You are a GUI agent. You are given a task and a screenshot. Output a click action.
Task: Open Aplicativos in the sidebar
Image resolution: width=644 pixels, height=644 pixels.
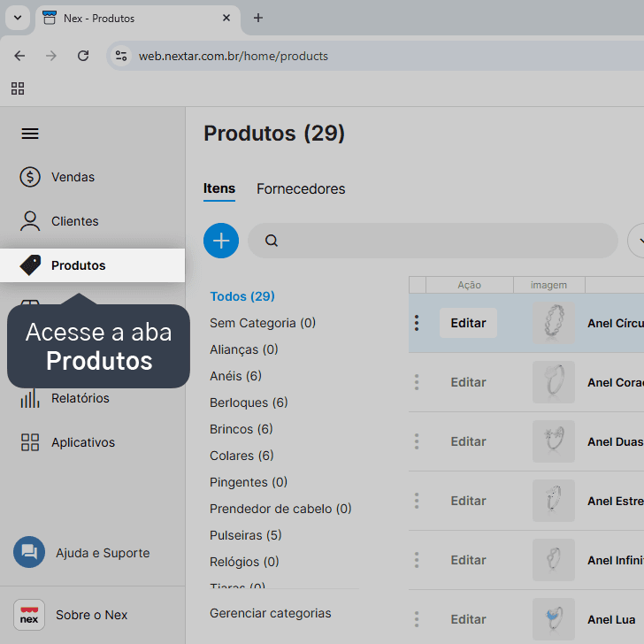68,442
